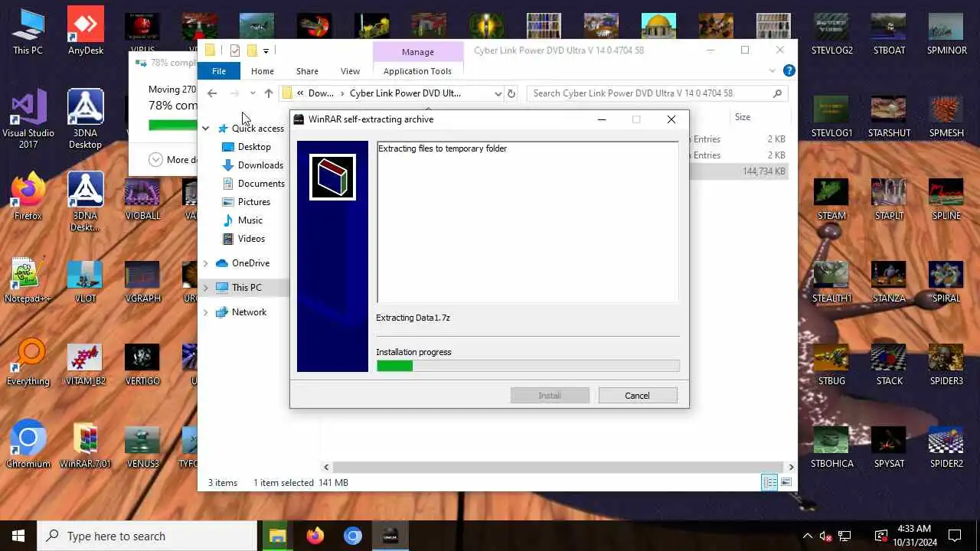Select the VLOT desktop icon
Image resolution: width=980 pixels, height=551 pixels.
click(86, 280)
